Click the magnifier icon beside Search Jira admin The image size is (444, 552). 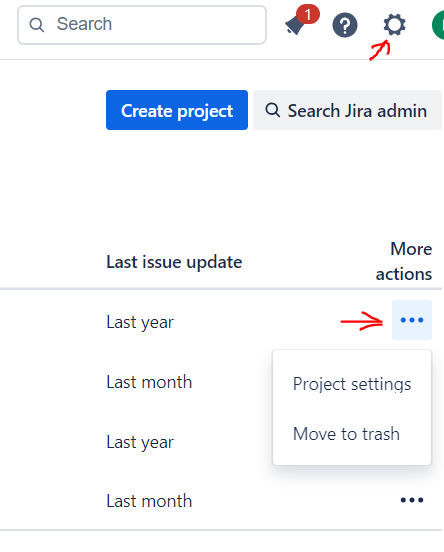[273, 110]
